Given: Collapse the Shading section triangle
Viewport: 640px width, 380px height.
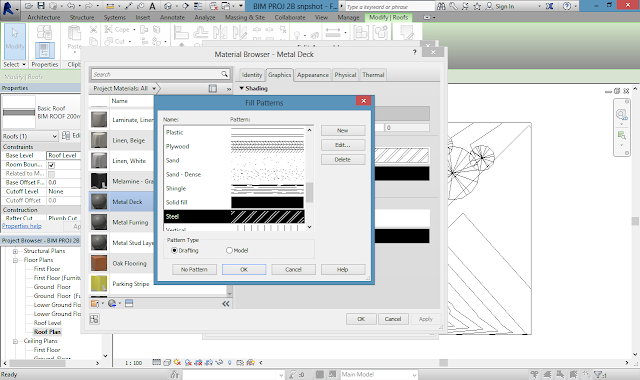Looking at the screenshot, I should (x=242, y=88).
